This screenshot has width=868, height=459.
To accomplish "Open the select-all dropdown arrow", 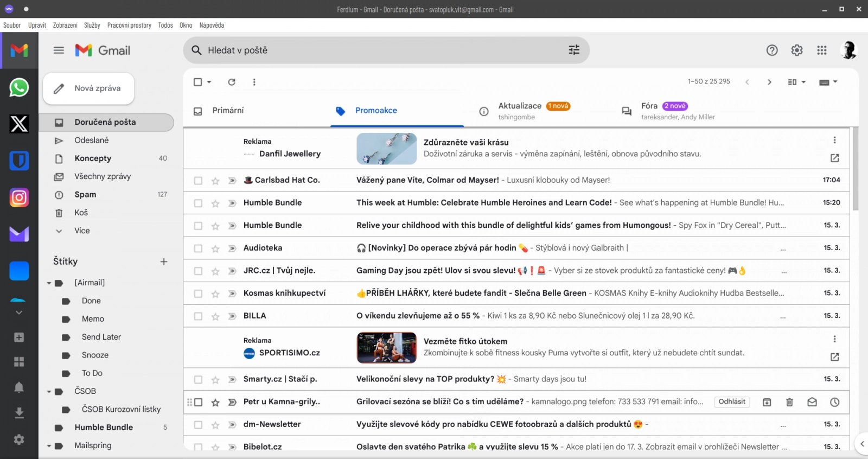I will pyautogui.click(x=209, y=82).
